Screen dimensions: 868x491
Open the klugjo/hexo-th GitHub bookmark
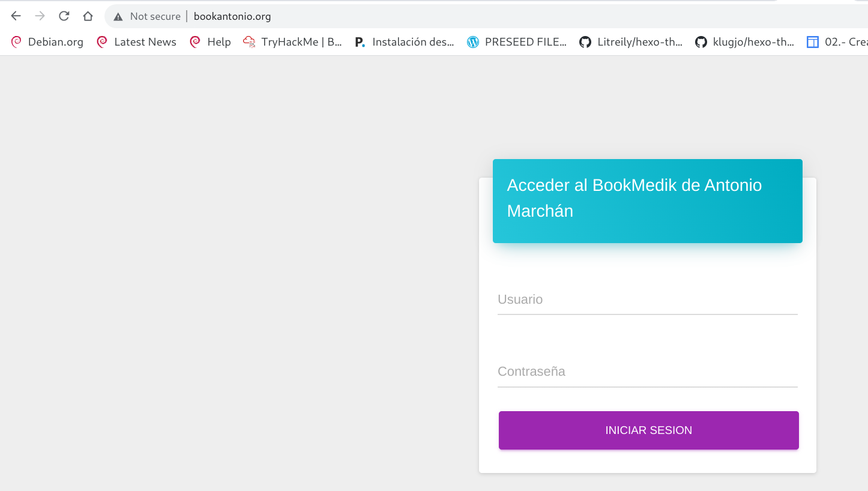click(744, 42)
